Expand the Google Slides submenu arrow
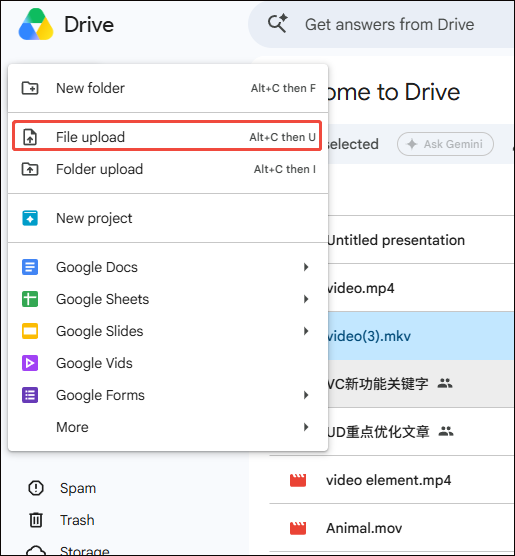 (306, 331)
